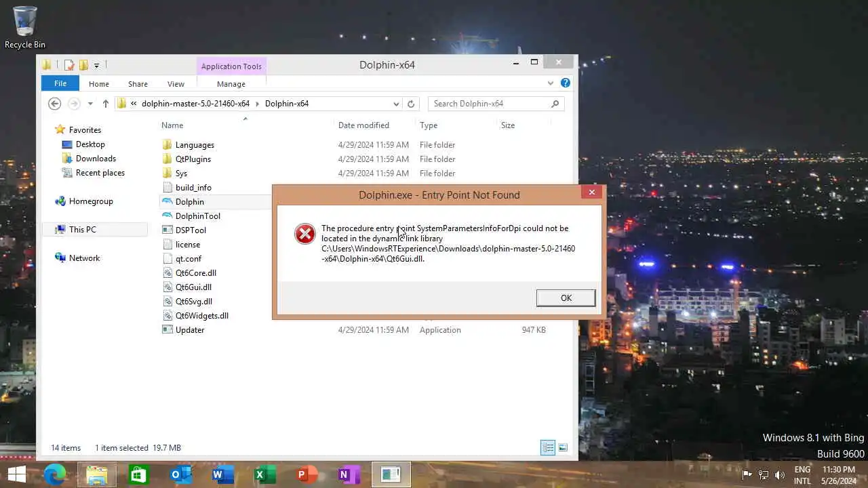Click the Explorer help question mark icon
This screenshot has width=868, height=488.
coord(566,83)
